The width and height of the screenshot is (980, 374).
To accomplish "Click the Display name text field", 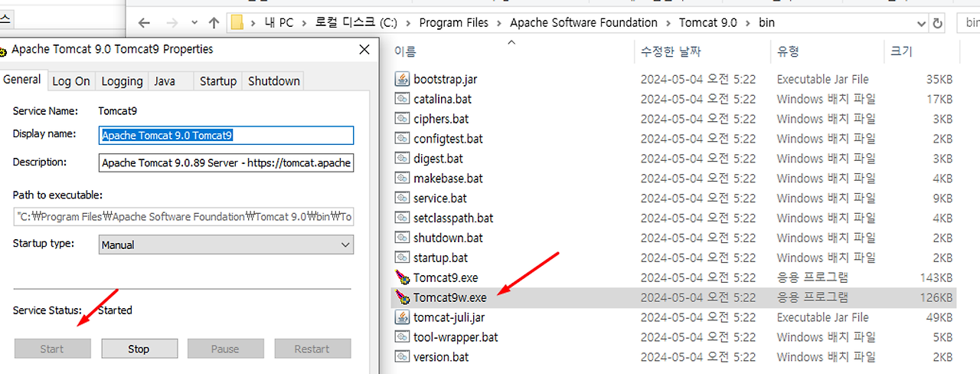I will [x=227, y=135].
